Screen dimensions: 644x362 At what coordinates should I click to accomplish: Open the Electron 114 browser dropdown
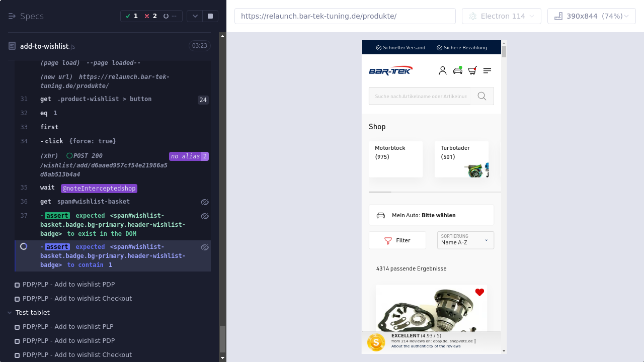[501, 16]
